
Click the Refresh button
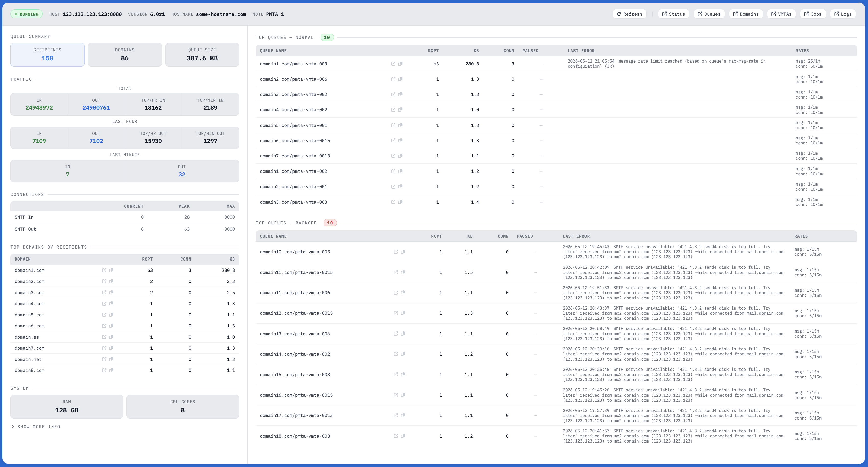coord(629,14)
